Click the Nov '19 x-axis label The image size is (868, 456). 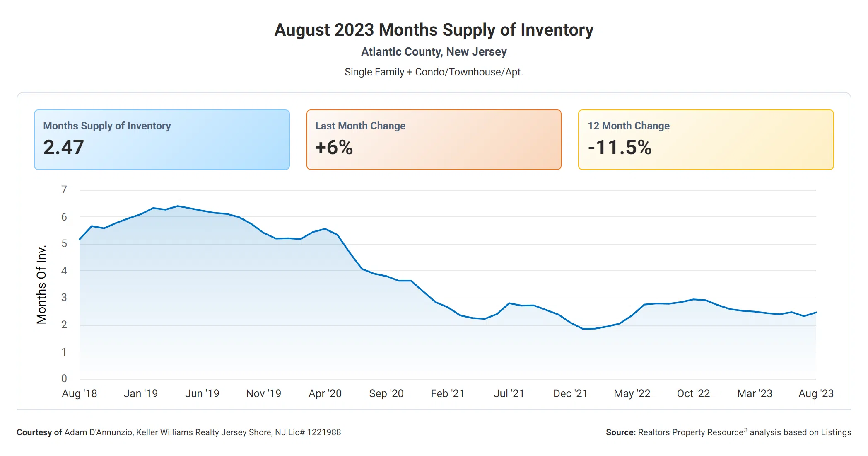[263, 393]
